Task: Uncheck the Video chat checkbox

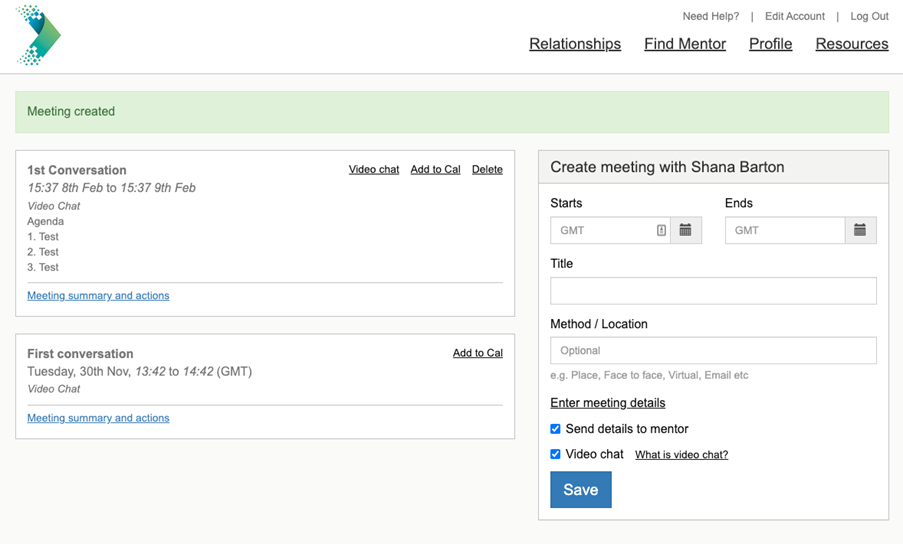Action: (555, 454)
